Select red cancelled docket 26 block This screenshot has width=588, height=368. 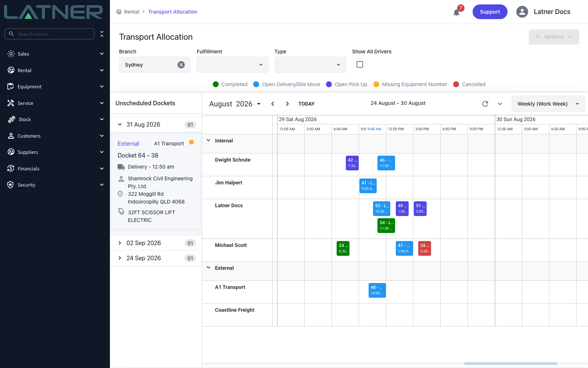pos(424,248)
